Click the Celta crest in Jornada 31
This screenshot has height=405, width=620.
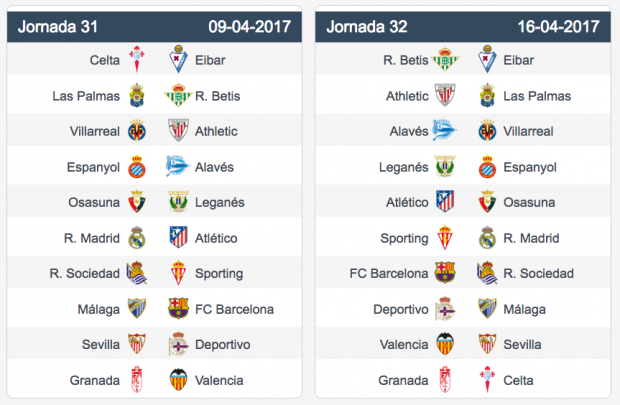137,59
